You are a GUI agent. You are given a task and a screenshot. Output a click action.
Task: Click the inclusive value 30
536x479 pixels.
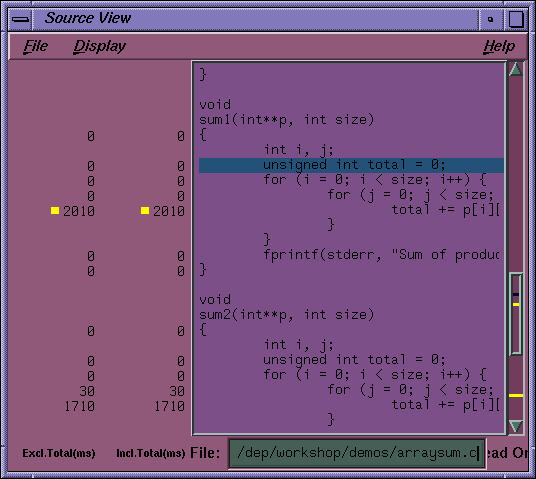tap(177, 391)
